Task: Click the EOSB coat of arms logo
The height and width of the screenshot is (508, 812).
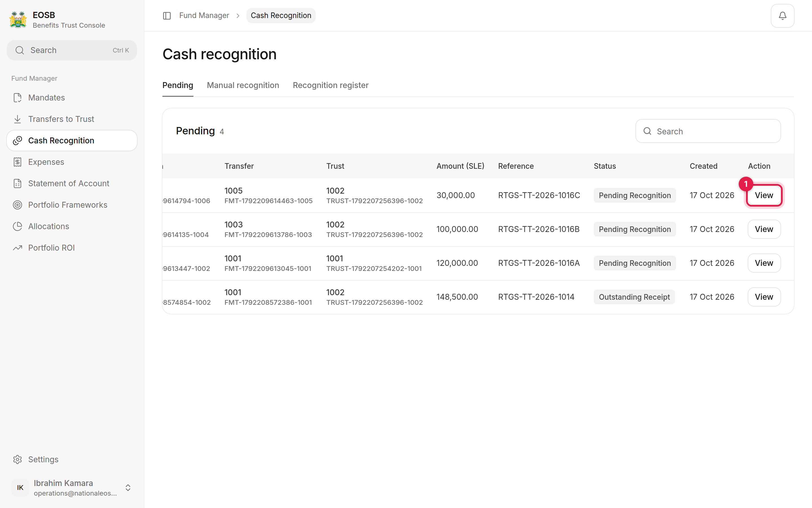Action: click(x=18, y=20)
